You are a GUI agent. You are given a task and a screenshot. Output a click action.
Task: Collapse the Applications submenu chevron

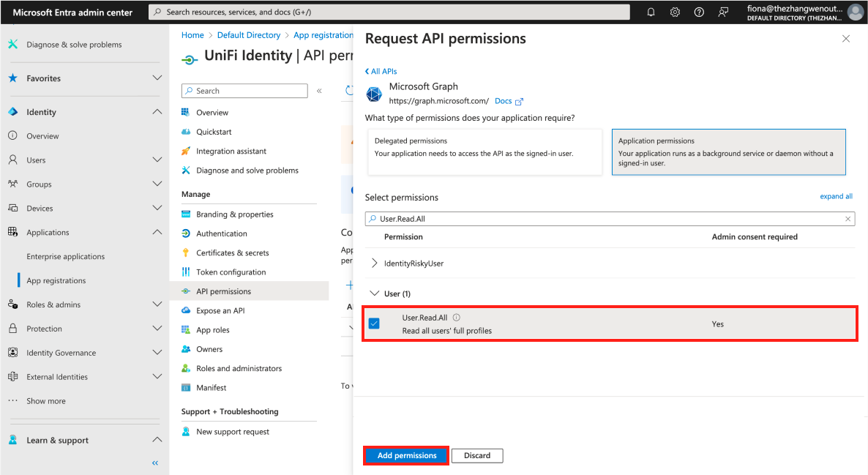(157, 232)
